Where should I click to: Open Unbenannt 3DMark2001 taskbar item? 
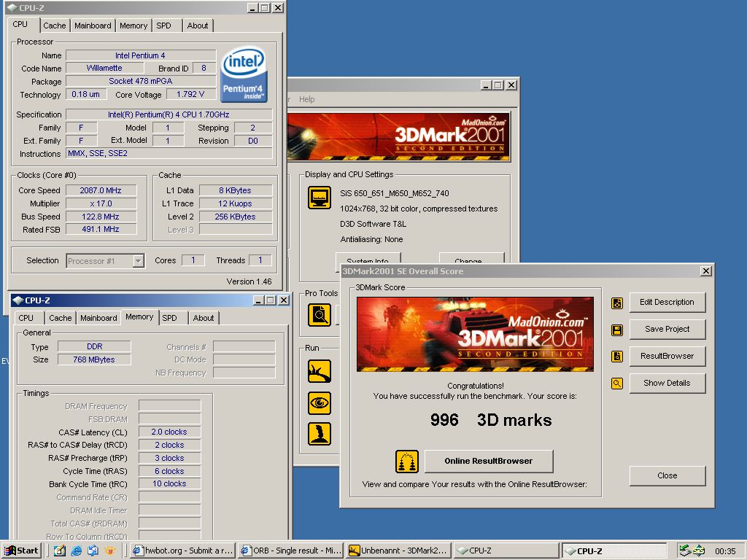(x=399, y=551)
